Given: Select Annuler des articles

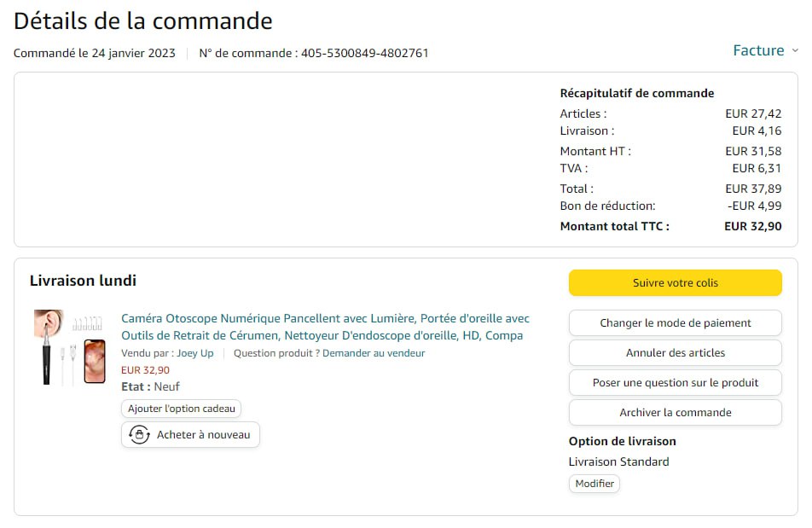Looking at the screenshot, I should [675, 353].
